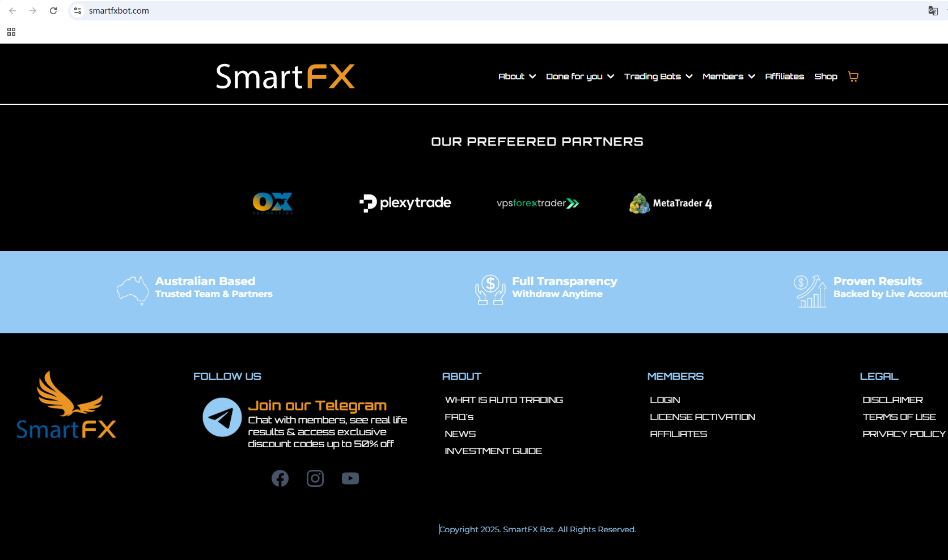Open the Instagram social icon
This screenshot has height=560, width=948.
pyautogui.click(x=315, y=478)
